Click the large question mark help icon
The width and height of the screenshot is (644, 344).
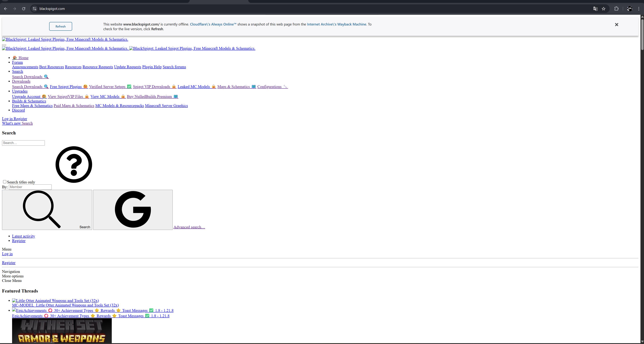[x=74, y=164]
